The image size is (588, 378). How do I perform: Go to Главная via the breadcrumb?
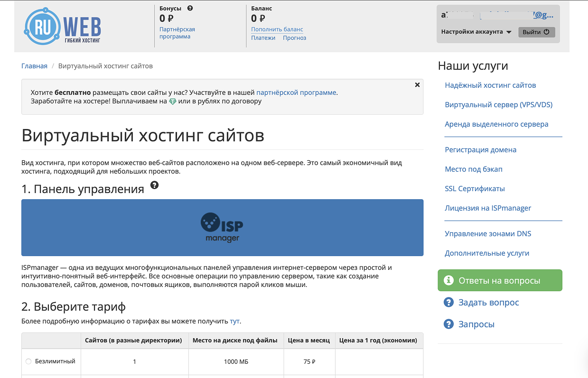point(34,65)
